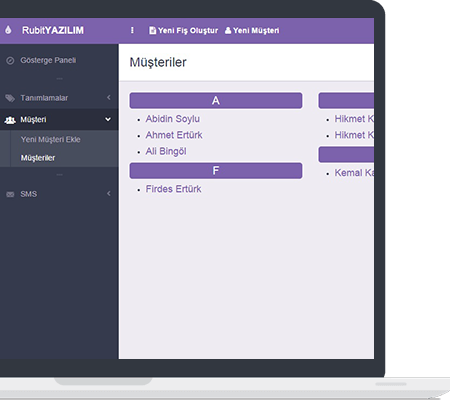This screenshot has width=450, height=400.
Task: Click the Tanımlamalar tags icon
Action: pos(10,98)
